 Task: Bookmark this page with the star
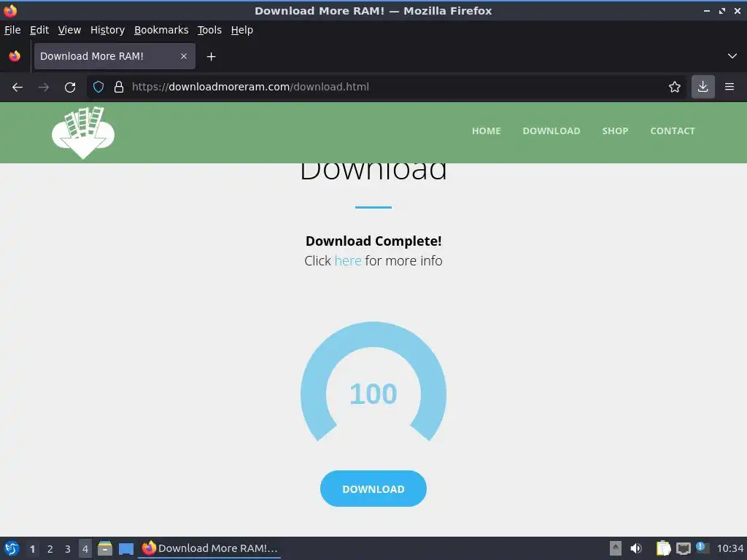[x=675, y=87]
